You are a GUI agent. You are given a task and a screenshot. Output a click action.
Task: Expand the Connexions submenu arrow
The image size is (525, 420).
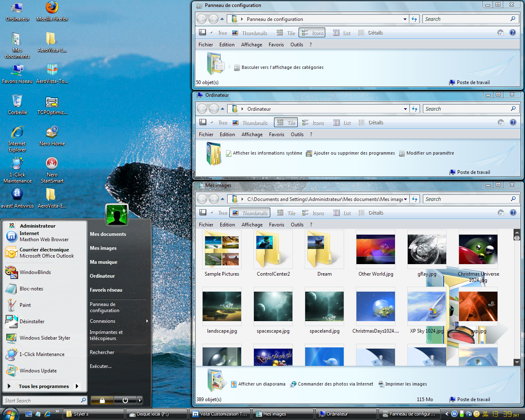pos(147,321)
